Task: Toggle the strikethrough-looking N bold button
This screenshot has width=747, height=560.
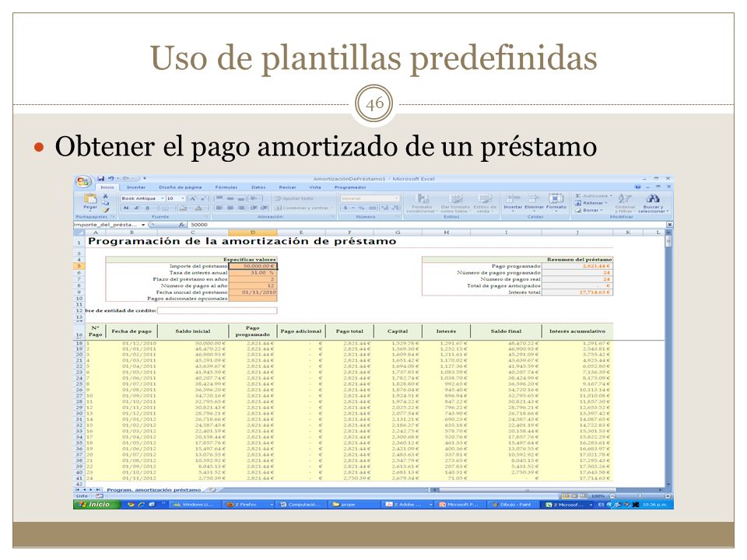Action: tap(126, 208)
